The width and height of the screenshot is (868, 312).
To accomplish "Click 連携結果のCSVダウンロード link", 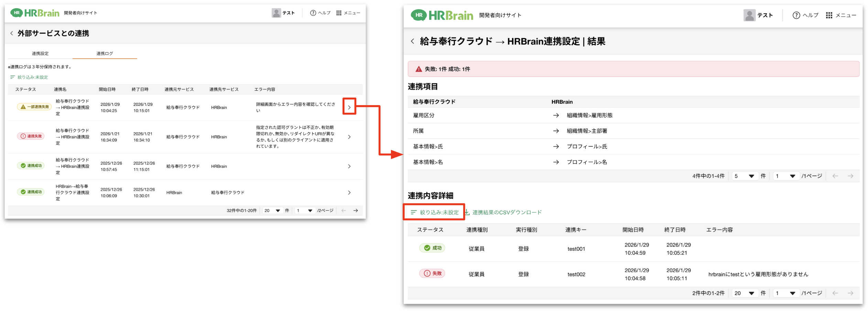I will point(507,212).
